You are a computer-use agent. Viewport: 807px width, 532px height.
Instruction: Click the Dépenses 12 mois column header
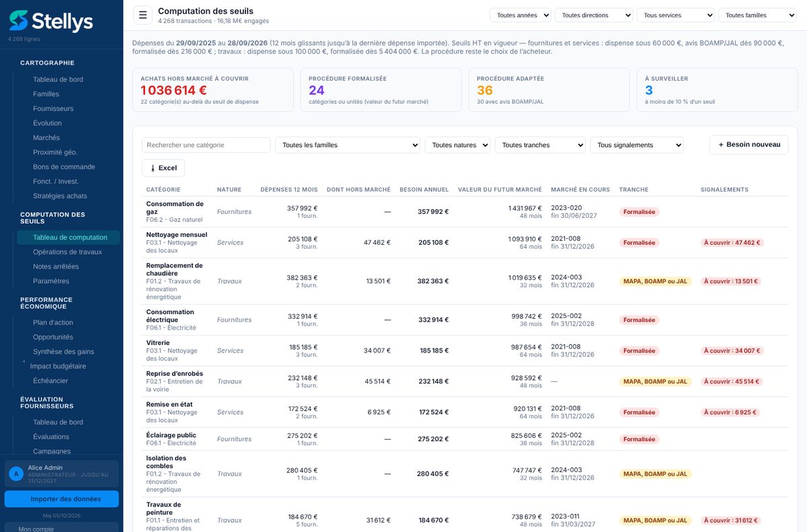289,190
